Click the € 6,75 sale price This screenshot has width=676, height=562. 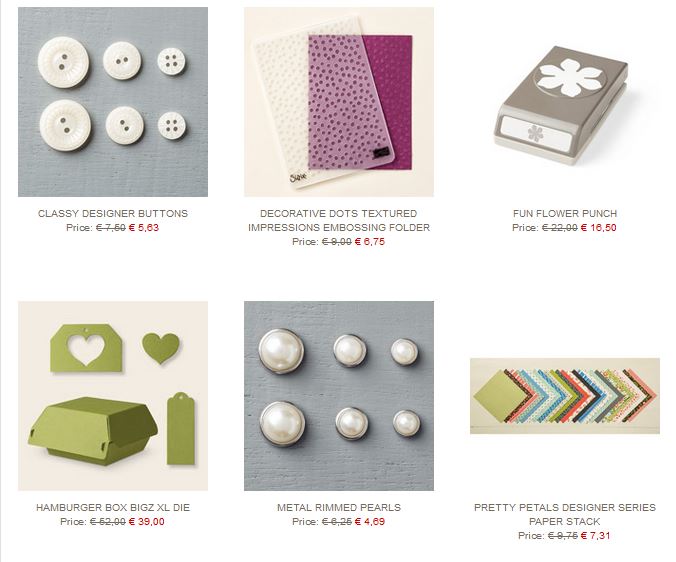(x=370, y=242)
